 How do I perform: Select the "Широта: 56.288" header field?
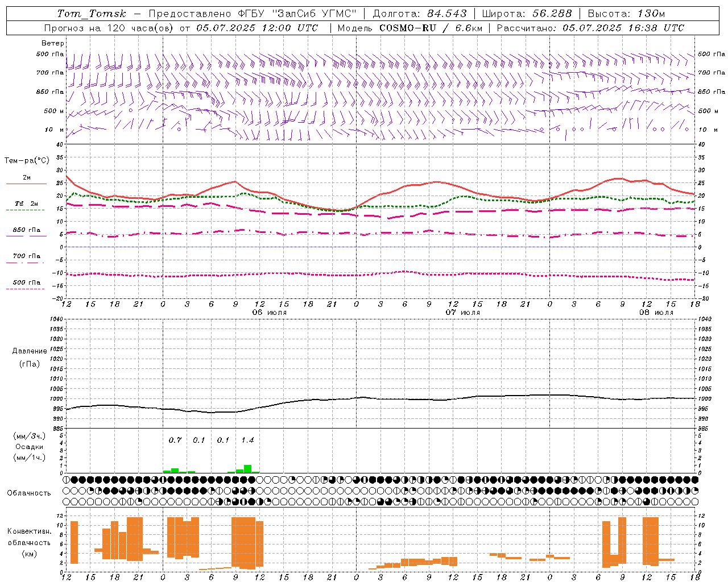pos(527,14)
